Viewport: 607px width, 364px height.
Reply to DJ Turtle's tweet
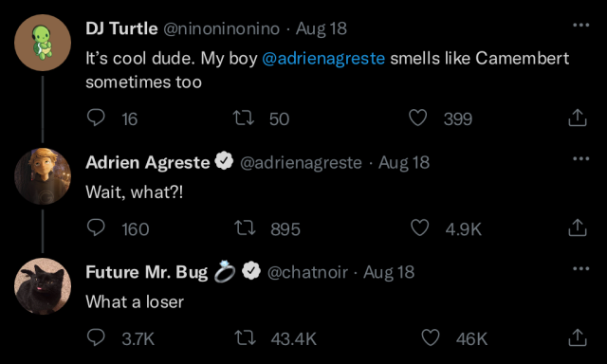pos(96,118)
